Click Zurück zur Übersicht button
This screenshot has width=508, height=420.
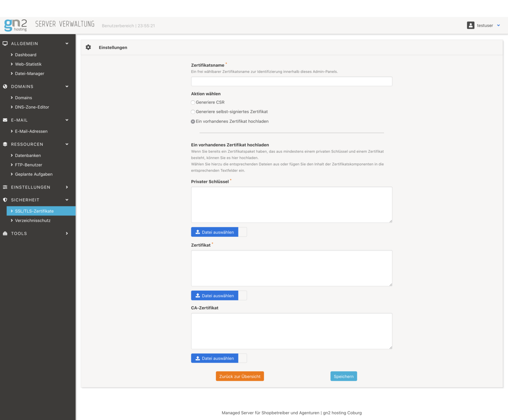pos(240,376)
